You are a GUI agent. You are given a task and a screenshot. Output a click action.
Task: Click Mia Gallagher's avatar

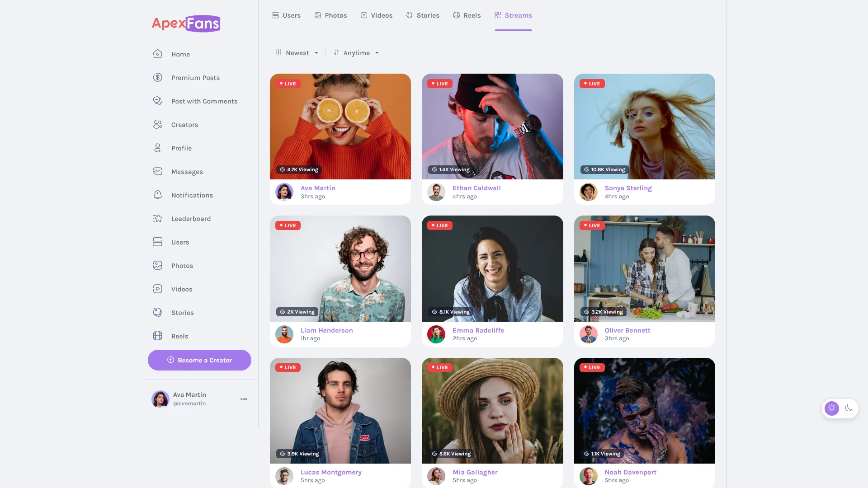[x=436, y=476]
